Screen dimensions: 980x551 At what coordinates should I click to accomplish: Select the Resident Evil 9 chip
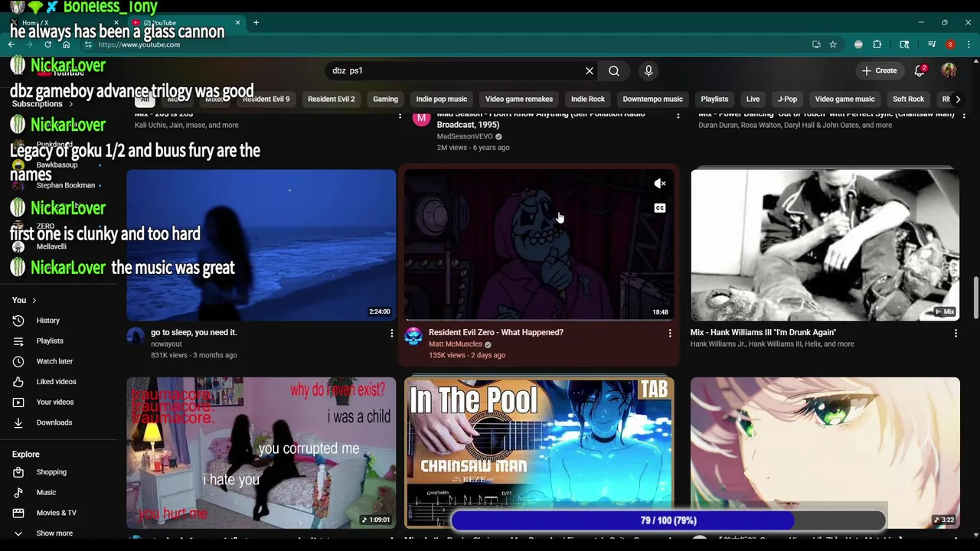click(x=266, y=99)
